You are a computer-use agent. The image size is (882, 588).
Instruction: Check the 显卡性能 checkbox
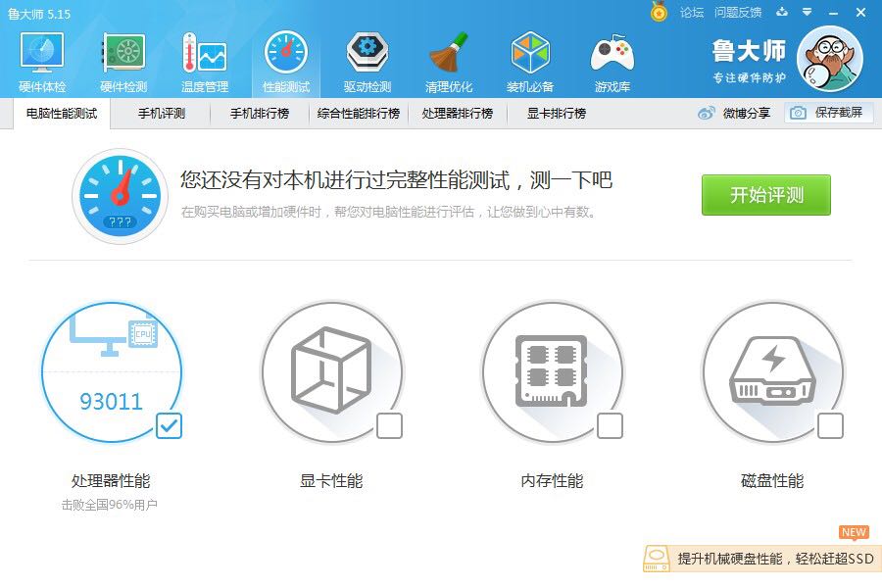point(389,426)
